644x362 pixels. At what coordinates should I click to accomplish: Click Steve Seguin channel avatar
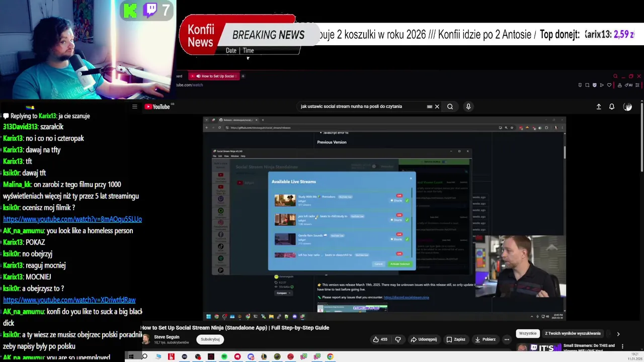pos(146,339)
